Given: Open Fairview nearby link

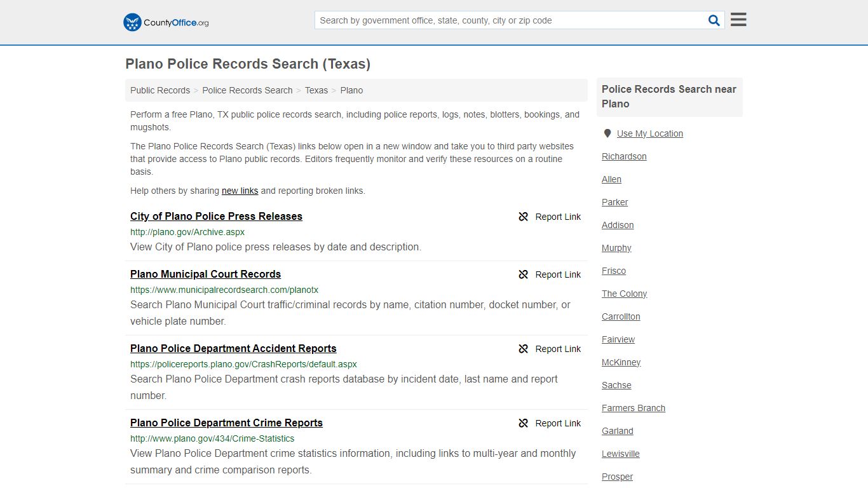Looking at the screenshot, I should (x=618, y=339).
